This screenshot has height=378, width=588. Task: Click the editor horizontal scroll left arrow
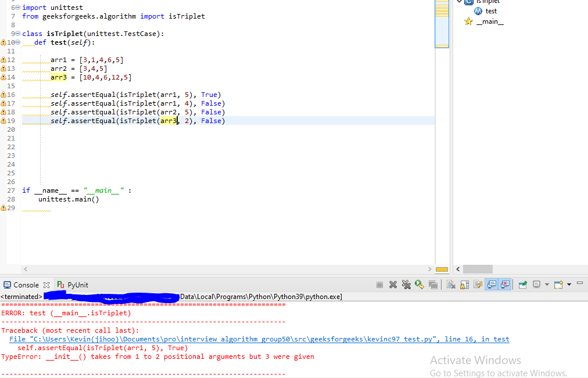coord(26,269)
